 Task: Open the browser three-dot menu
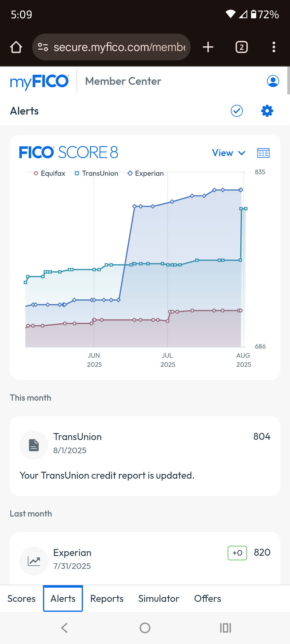tap(274, 47)
